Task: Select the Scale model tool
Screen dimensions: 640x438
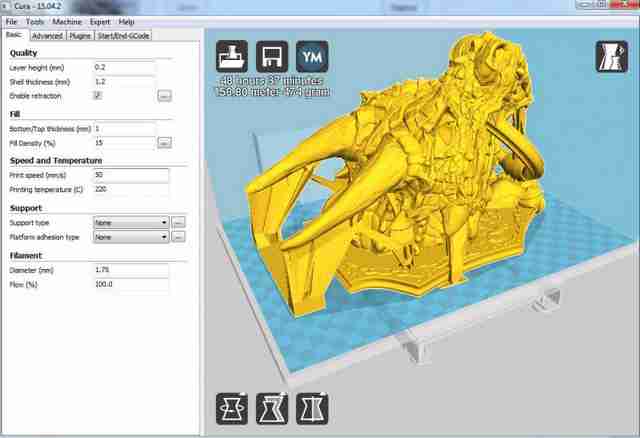Action: pyautogui.click(x=272, y=408)
